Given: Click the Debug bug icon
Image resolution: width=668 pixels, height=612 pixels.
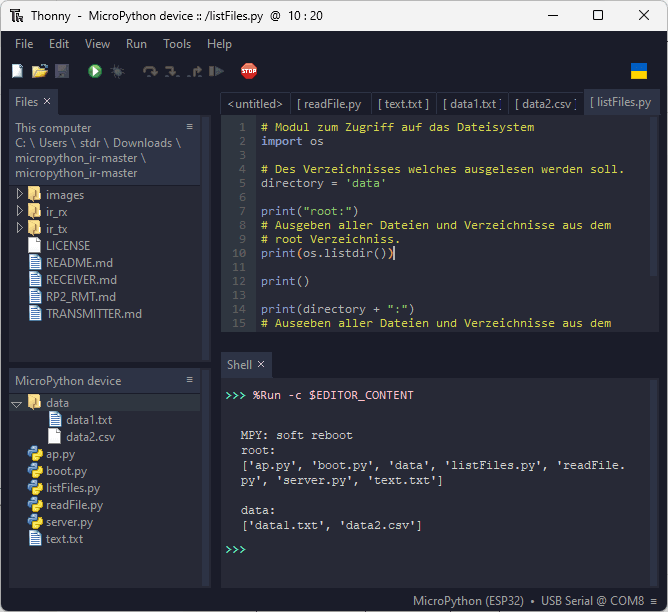Looking at the screenshot, I should (x=117, y=71).
